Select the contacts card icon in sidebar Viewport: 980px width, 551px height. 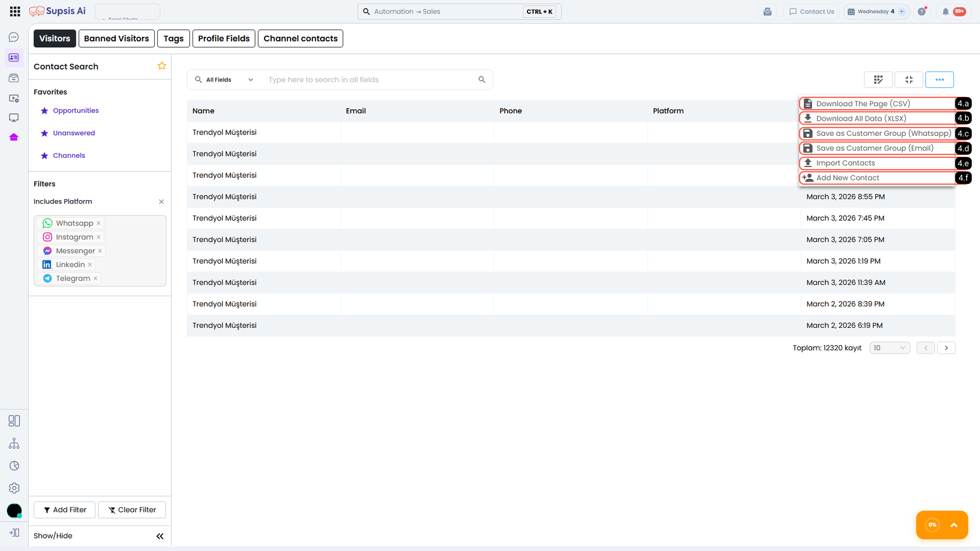coord(14,57)
